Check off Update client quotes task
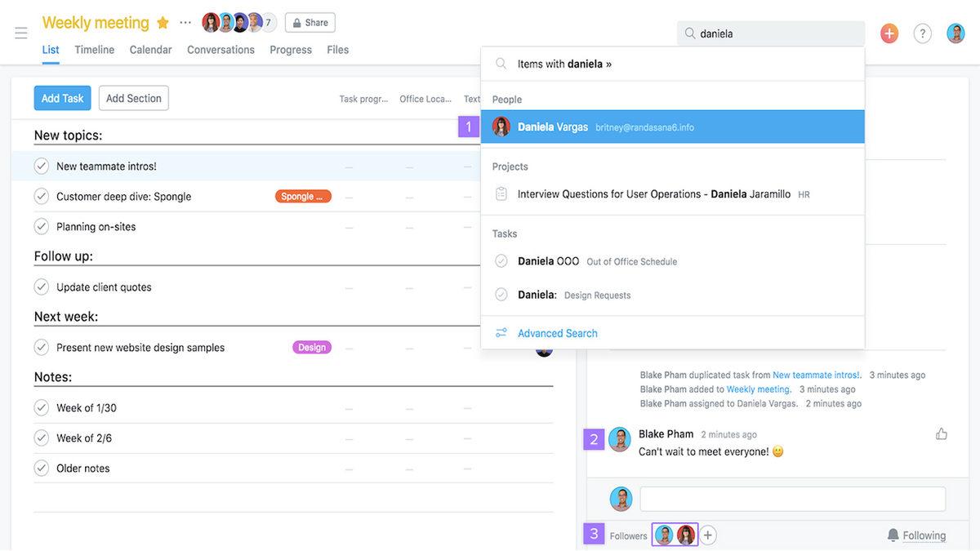Viewport: 980px width, 551px height. tap(42, 287)
